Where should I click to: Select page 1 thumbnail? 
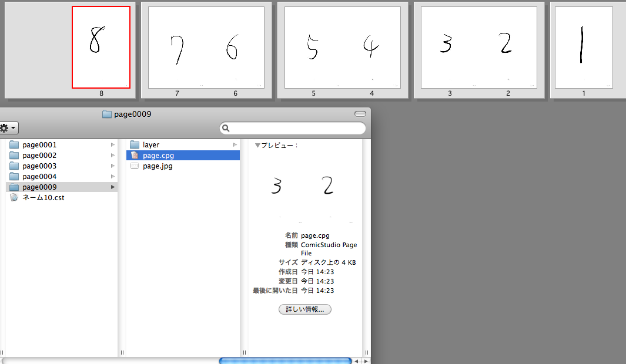coord(584,48)
